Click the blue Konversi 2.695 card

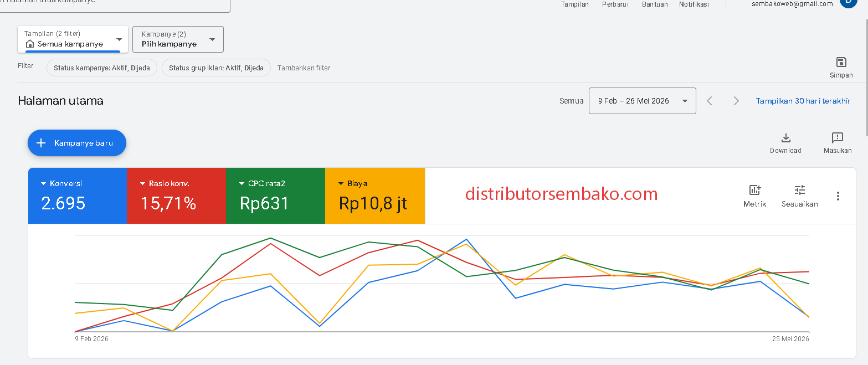[x=78, y=196]
